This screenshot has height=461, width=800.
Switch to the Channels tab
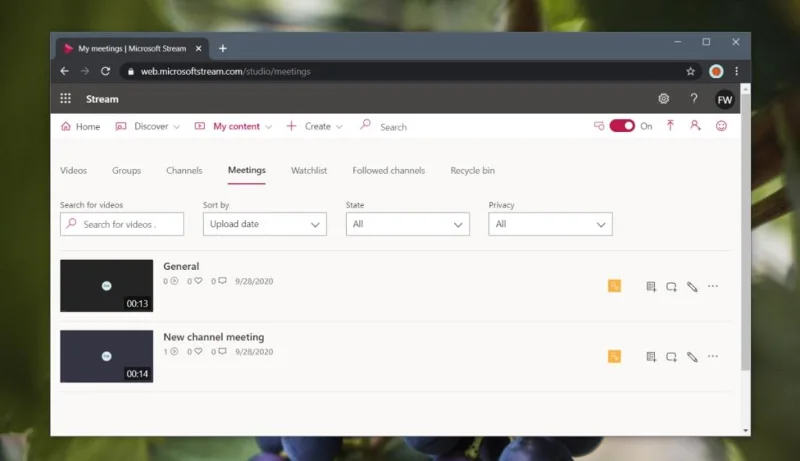[x=184, y=170]
